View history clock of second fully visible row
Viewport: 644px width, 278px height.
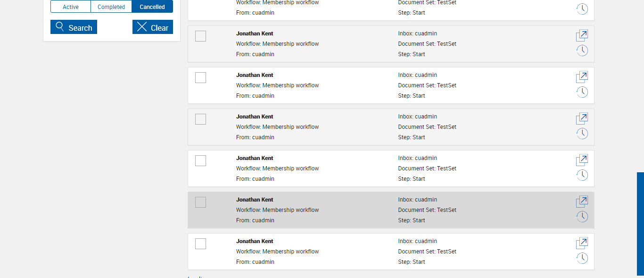coord(582,92)
